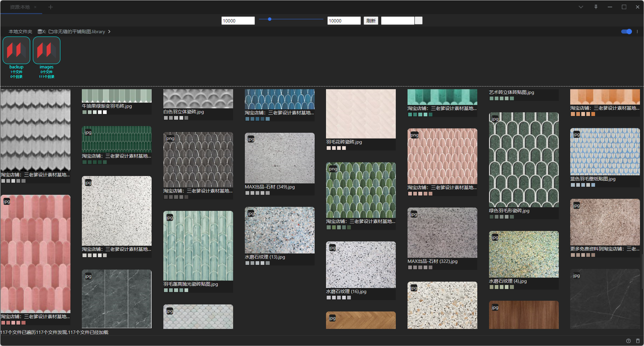Select the 绿色羽毛形瓷砖.jpg thumbnail
644x346 pixels.
click(524, 160)
